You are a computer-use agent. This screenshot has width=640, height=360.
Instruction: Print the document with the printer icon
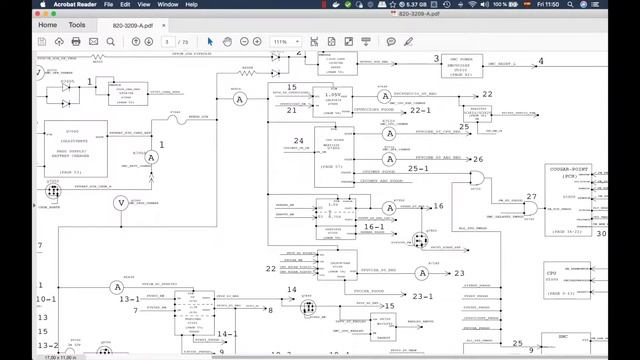(x=76, y=42)
